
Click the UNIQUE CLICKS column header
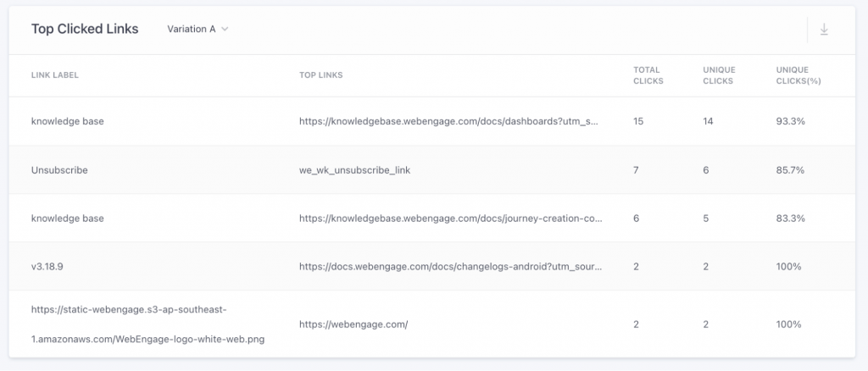coord(719,75)
